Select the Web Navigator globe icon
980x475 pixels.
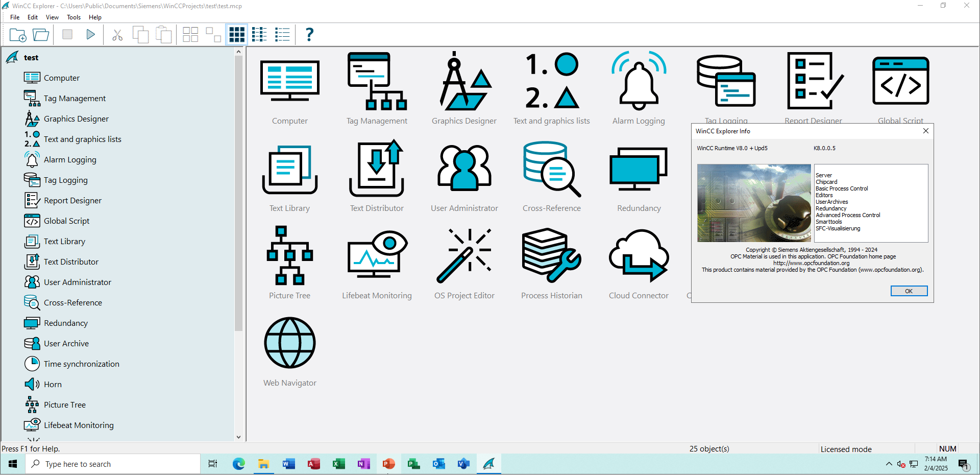point(290,343)
